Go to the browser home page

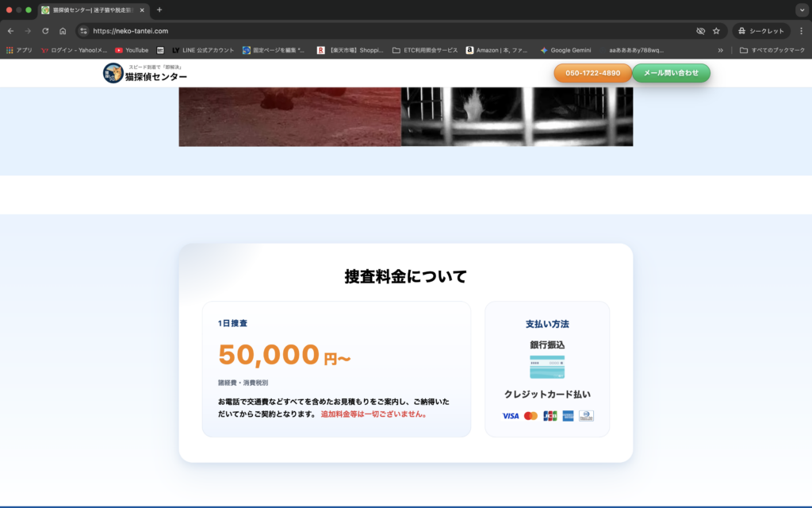coord(63,31)
